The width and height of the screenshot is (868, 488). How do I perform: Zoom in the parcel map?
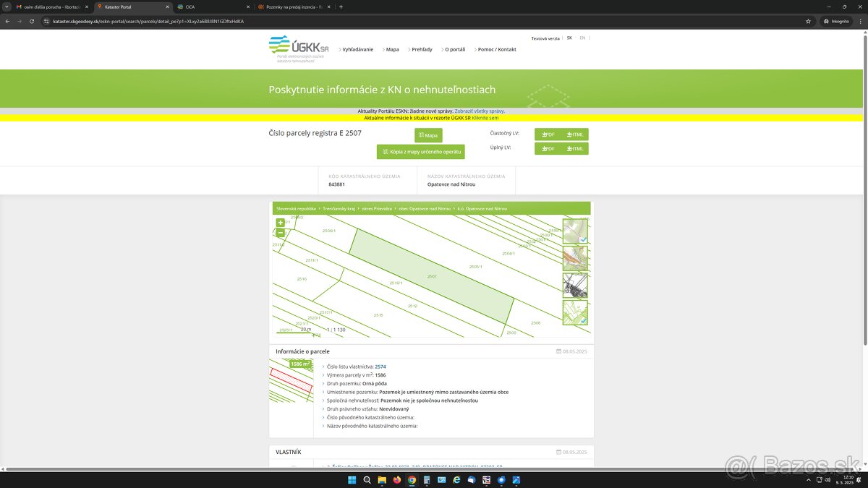(281, 223)
